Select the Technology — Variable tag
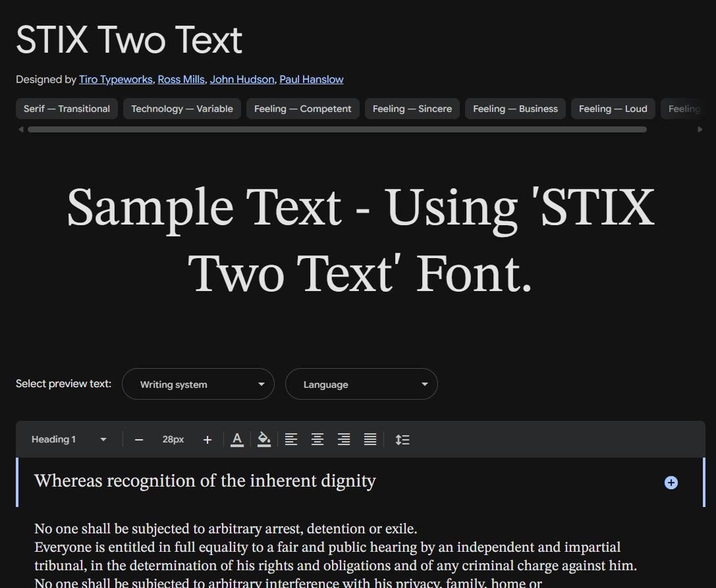Image resolution: width=716 pixels, height=588 pixels. [x=182, y=109]
